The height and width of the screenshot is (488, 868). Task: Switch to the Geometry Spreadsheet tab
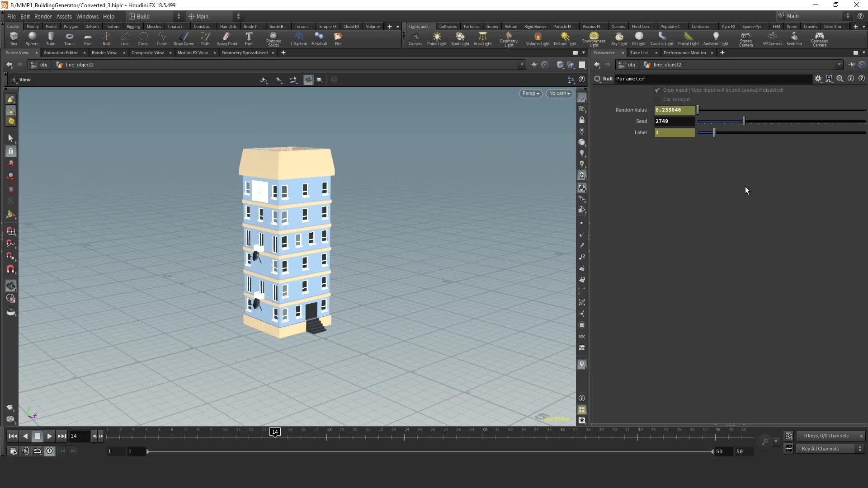coord(245,53)
